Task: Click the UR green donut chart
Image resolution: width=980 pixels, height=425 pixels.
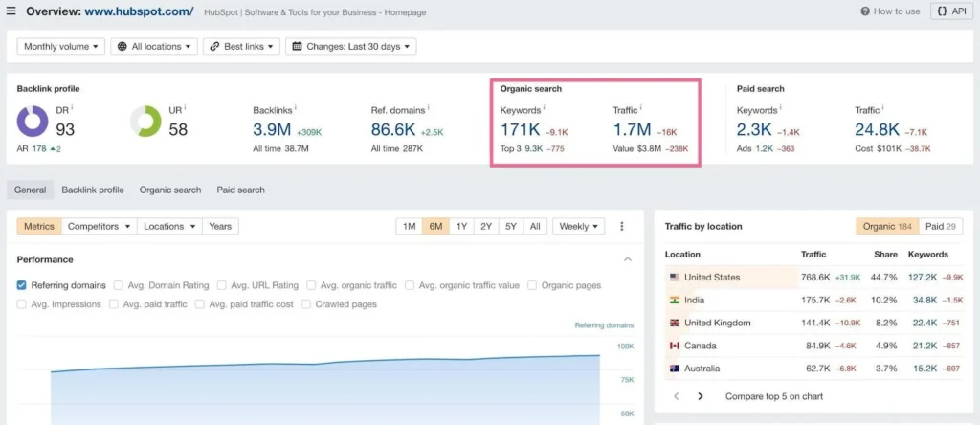Action: point(145,122)
